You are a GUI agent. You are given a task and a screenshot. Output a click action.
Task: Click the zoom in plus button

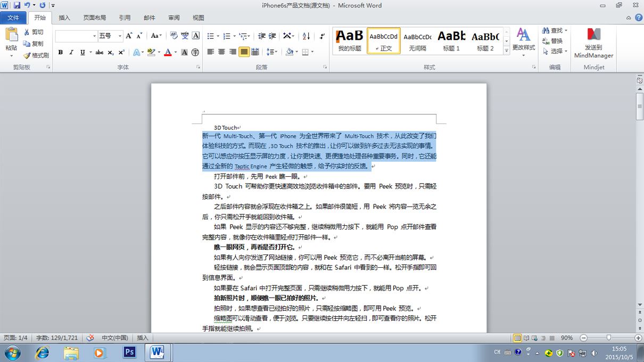click(638, 338)
